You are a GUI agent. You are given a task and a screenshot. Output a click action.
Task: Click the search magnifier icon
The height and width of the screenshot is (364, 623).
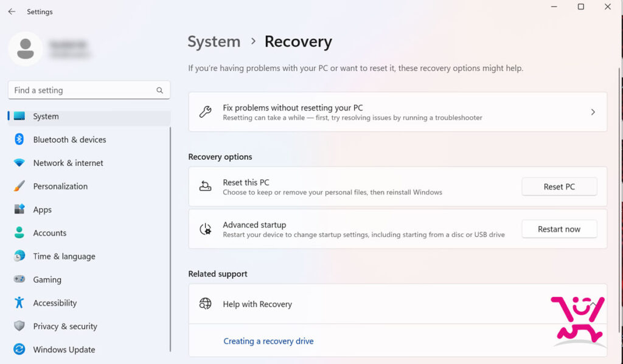click(160, 91)
